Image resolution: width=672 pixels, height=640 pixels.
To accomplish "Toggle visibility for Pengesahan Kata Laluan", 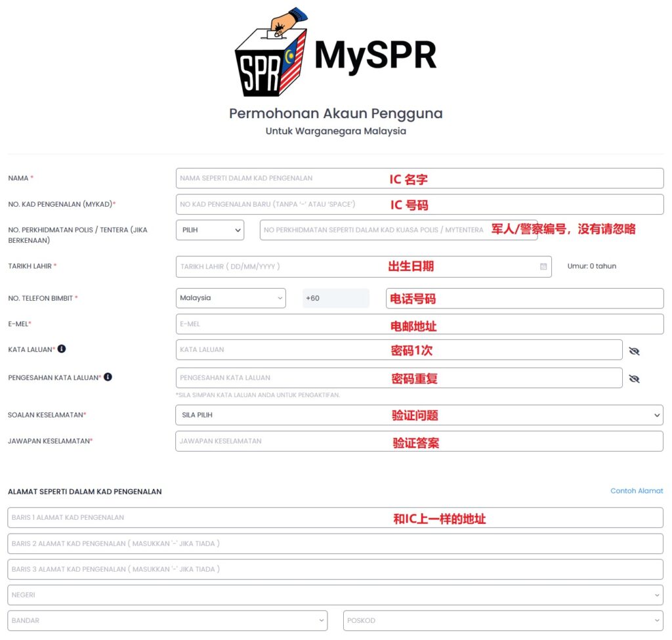I will (x=635, y=379).
